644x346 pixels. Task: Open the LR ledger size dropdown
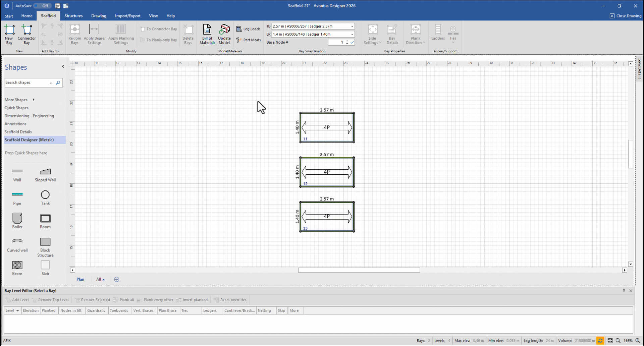pos(352,34)
